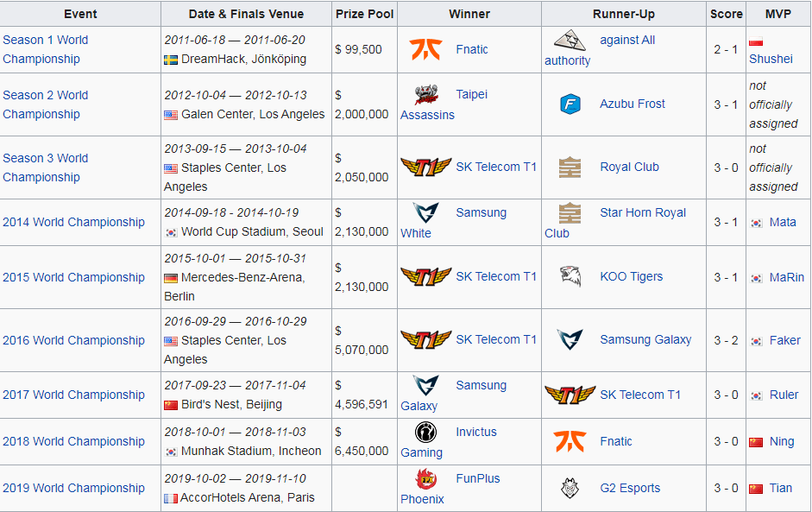
Task: Open the 2016 World Championship link
Action: [73, 340]
